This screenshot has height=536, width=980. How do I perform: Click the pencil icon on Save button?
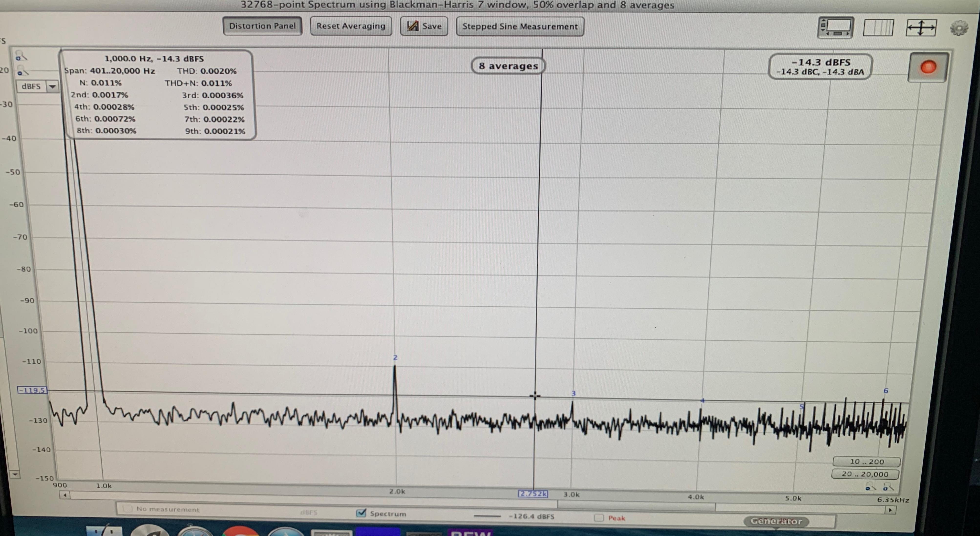point(412,26)
